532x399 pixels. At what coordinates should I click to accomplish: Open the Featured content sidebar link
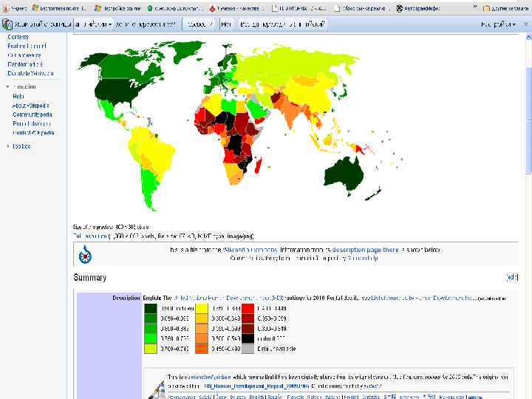pyautogui.click(x=27, y=46)
